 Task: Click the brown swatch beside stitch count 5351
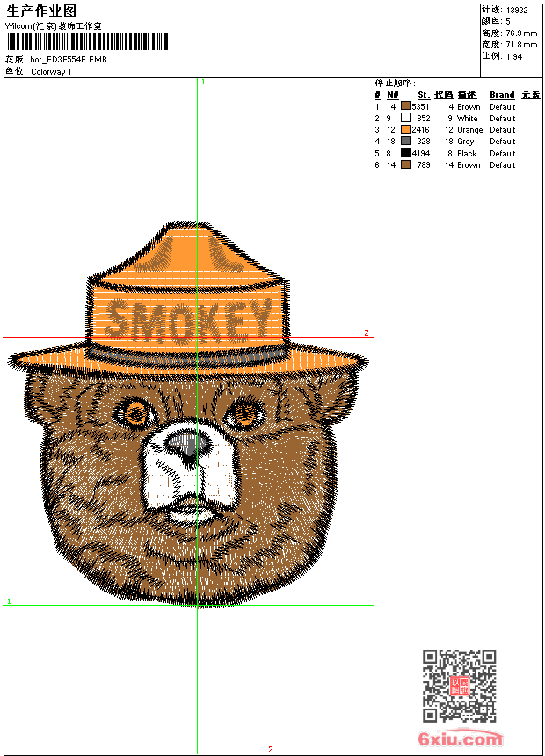405,106
